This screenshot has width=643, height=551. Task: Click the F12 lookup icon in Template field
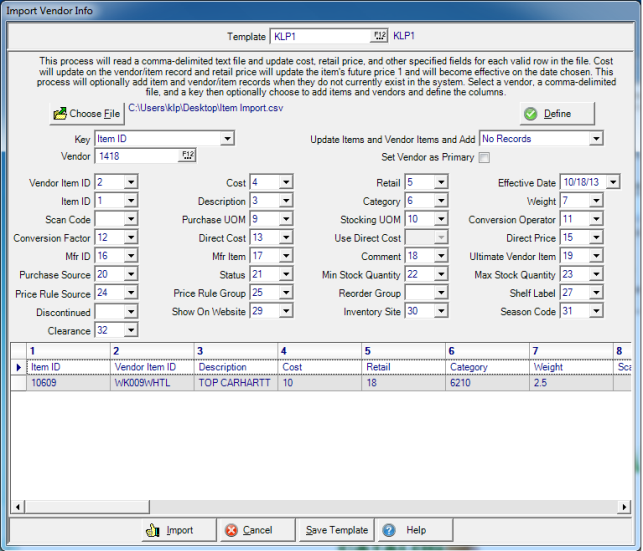pyautogui.click(x=379, y=36)
